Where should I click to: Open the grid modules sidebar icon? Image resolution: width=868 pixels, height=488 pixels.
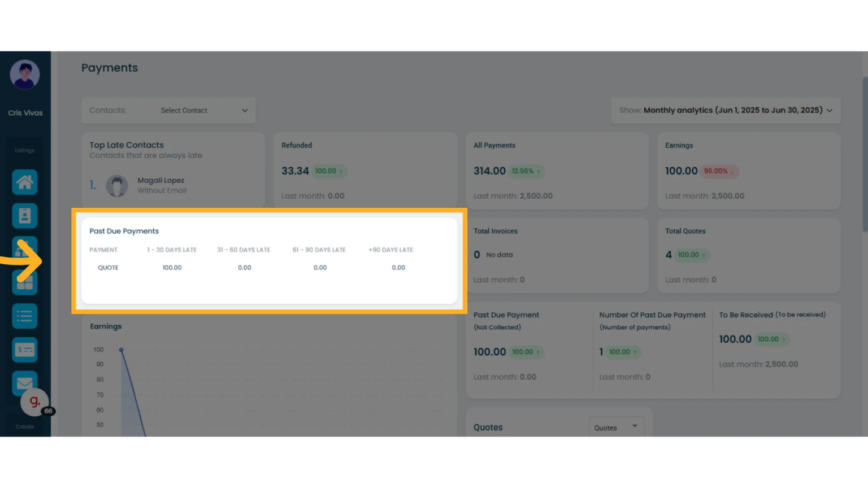24,282
